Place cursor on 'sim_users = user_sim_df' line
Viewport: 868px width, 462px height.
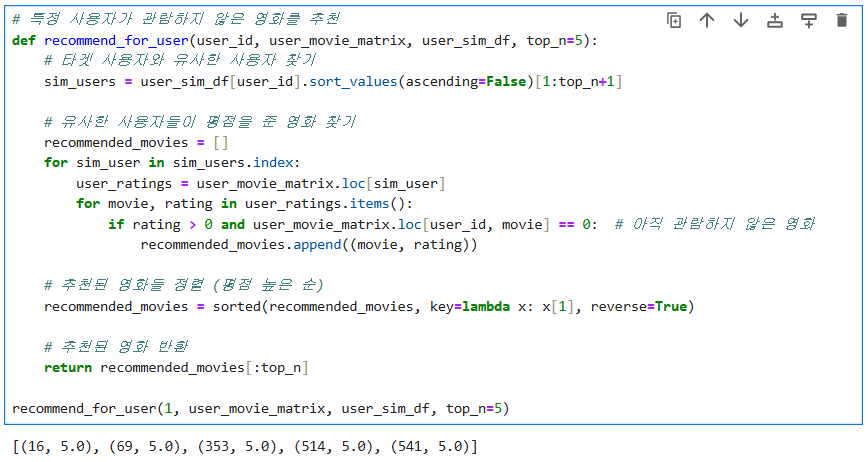point(333,81)
